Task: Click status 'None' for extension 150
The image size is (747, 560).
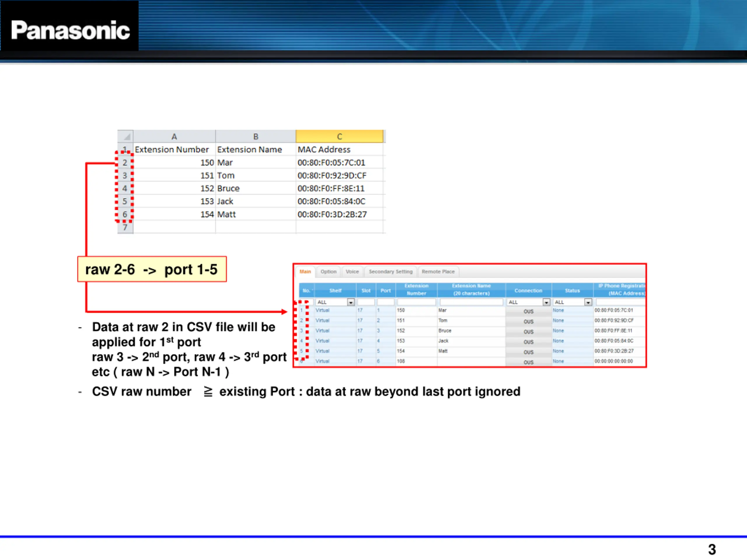Action: [558, 310]
